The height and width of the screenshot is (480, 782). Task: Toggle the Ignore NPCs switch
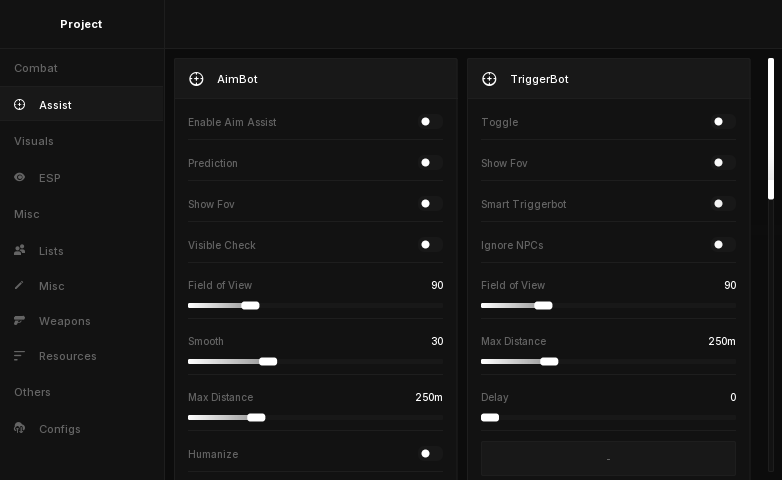tap(723, 245)
